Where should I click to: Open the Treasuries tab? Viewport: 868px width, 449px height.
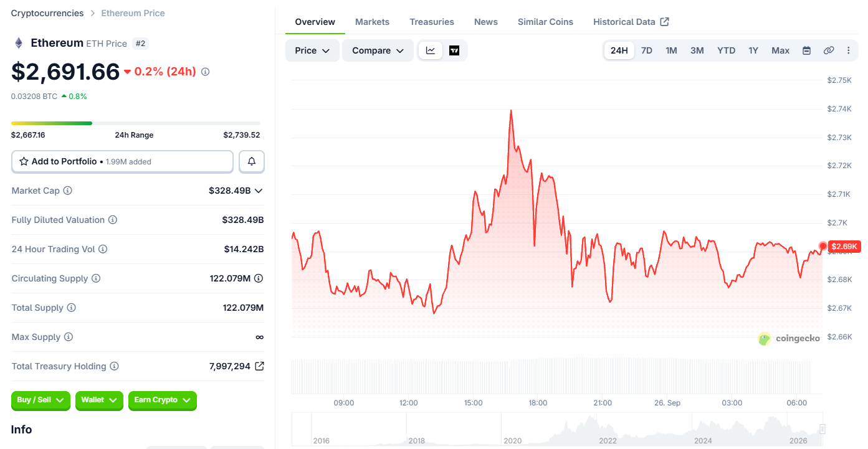tap(432, 22)
